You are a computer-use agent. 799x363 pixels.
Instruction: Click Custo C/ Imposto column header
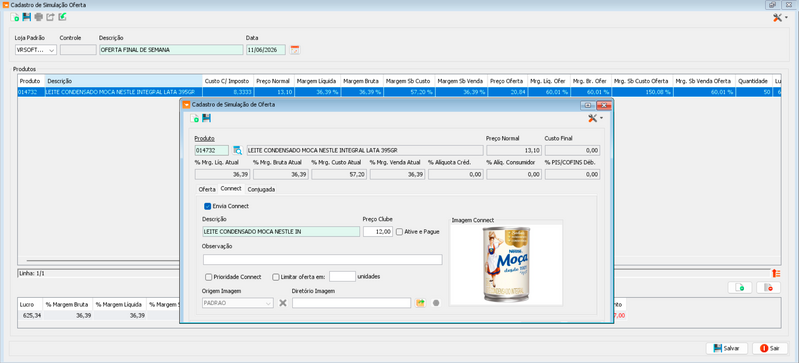228,81
